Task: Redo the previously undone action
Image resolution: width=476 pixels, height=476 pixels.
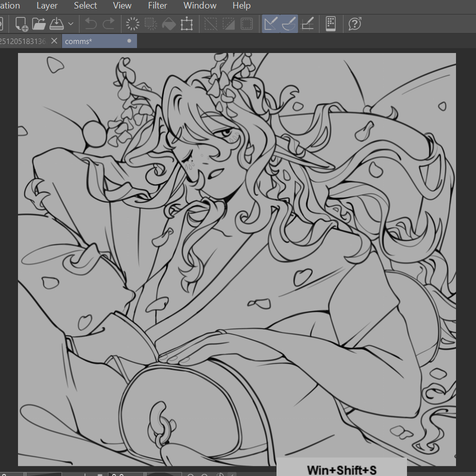Action: [108, 23]
